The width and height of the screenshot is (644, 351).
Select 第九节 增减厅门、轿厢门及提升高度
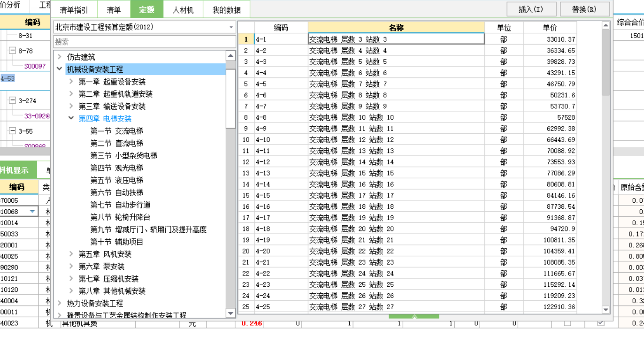pyautogui.click(x=148, y=229)
